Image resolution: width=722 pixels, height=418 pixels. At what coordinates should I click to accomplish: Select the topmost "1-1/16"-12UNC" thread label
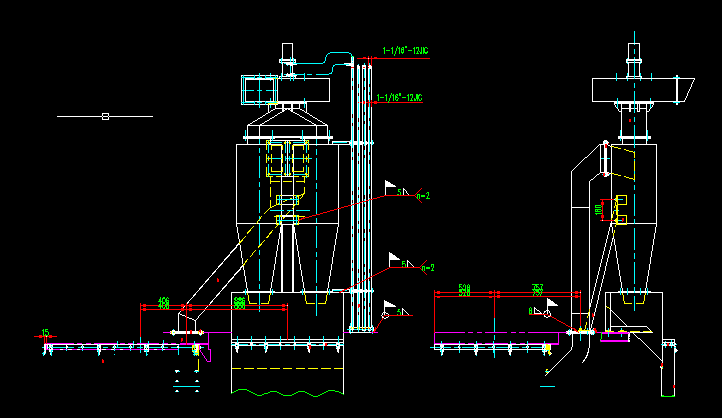click(x=405, y=51)
